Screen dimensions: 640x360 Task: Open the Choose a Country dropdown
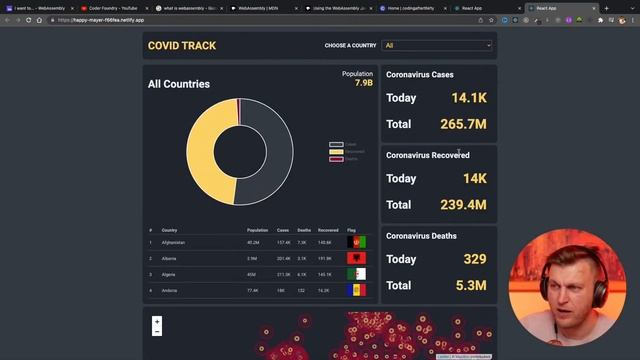pyautogui.click(x=436, y=45)
